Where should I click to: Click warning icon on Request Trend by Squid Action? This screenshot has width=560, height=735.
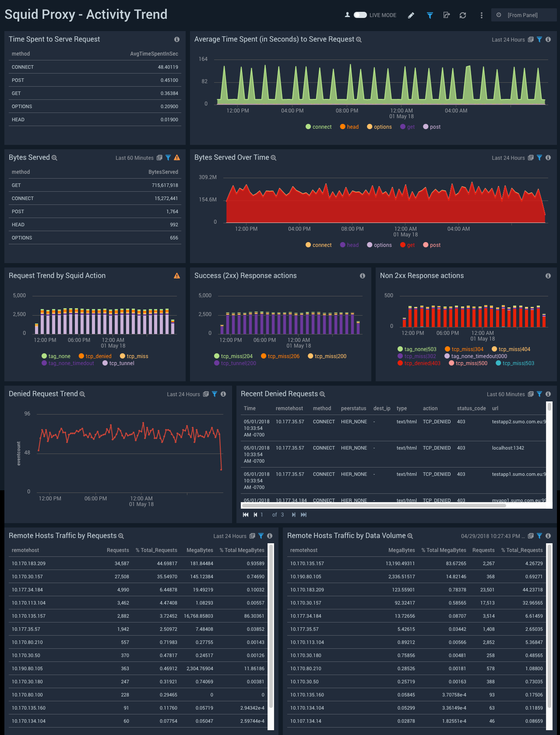[177, 276]
